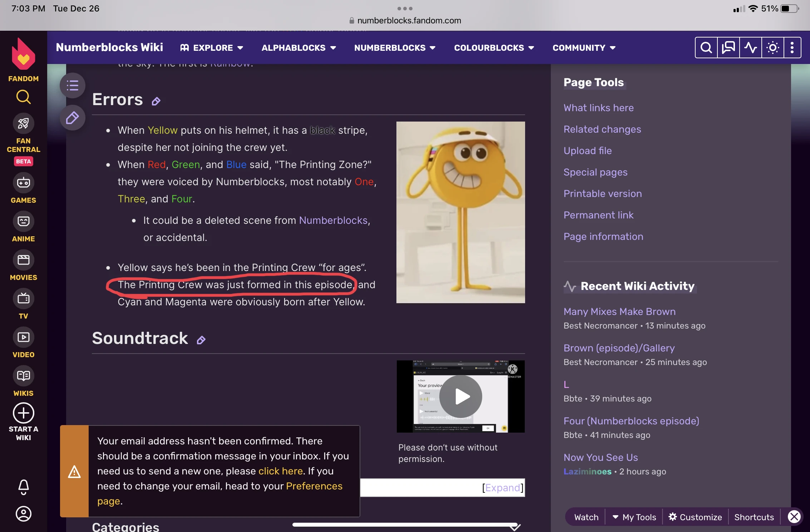
Task: Follow the 'Many Mixes Make Brown' activity link
Action: point(619,311)
